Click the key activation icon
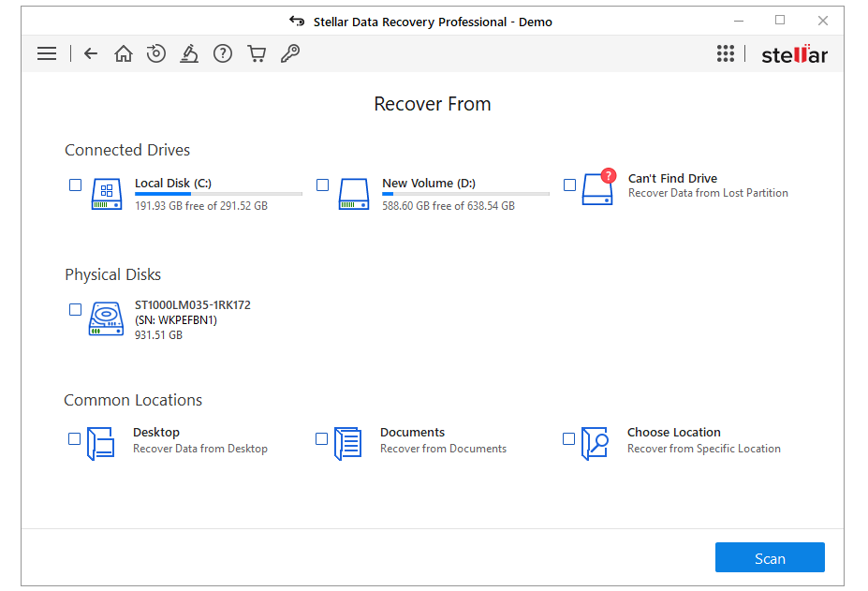 click(x=289, y=53)
